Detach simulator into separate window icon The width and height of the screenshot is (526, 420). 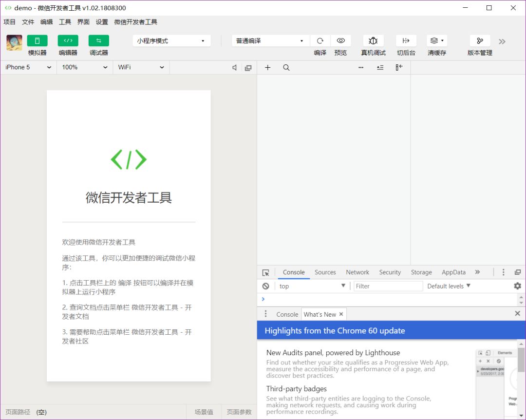coord(248,68)
